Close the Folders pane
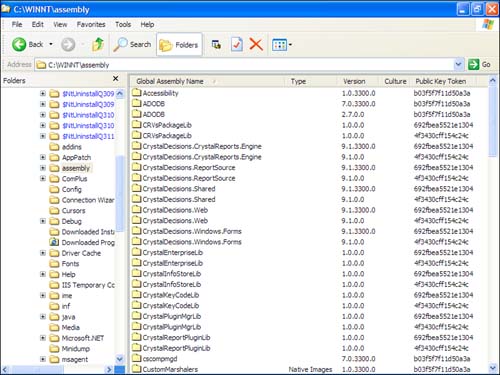The width and height of the screenshot is (500, 375). click(115, 78)
